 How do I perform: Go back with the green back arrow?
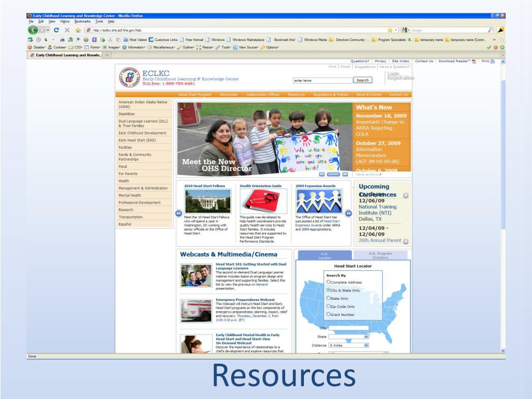tap(33, 30)
